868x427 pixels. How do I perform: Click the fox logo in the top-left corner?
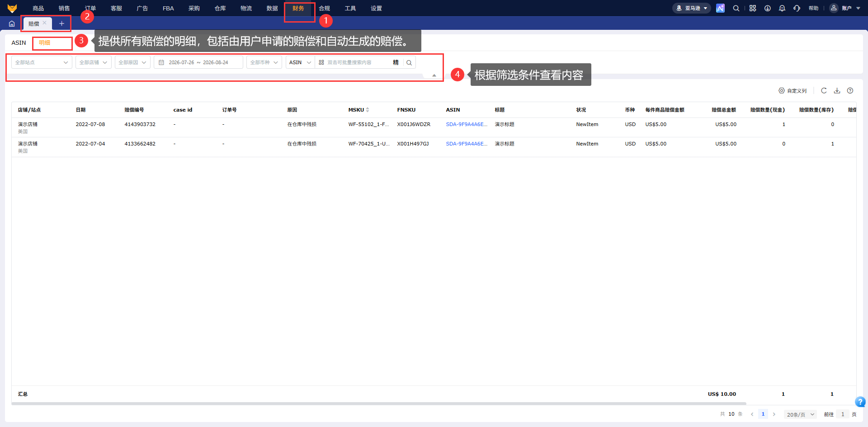pyautogui.click(x=12, y=8)
